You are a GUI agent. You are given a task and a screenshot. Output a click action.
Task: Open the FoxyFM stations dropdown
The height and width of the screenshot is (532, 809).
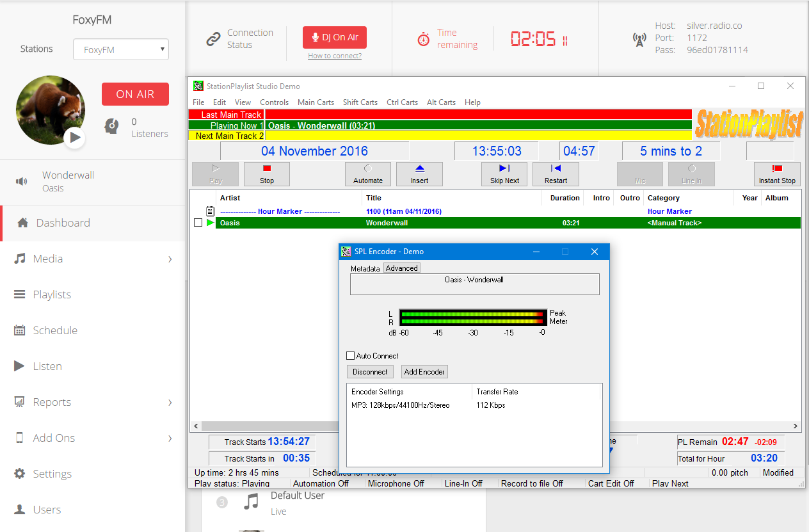coord(120,49)
